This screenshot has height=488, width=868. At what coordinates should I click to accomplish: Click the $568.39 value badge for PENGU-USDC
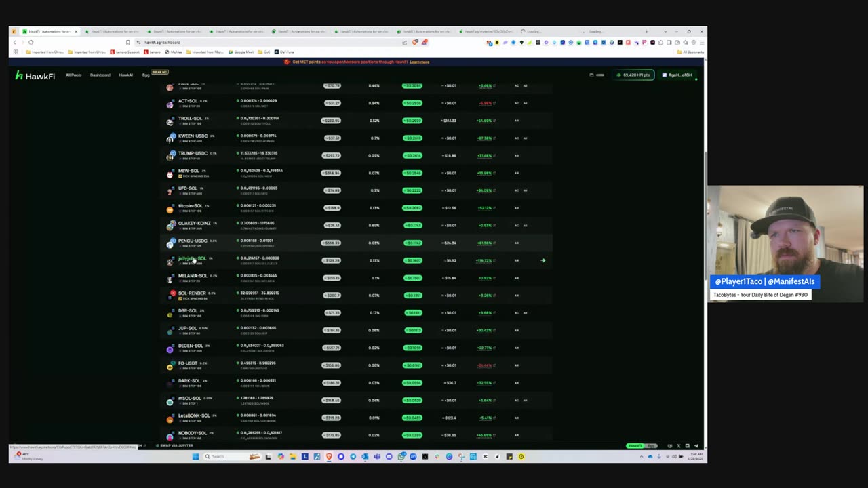[331, 243]
